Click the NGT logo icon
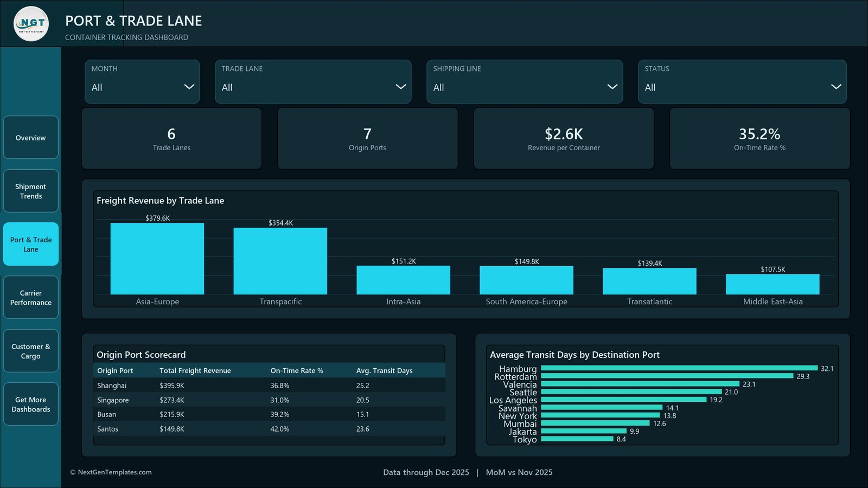Image resolution: width=868 pixels, height=488 pixels. 31,23
